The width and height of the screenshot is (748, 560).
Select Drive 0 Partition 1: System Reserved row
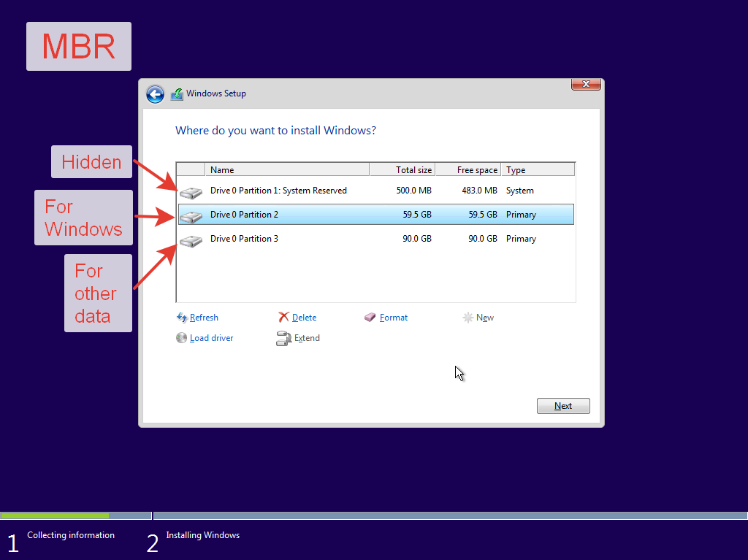coord(376,191)
